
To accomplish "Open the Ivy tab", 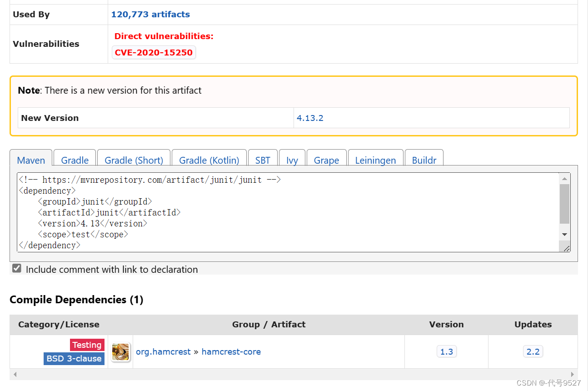I will pyautogui.click(x=292, y=160).
